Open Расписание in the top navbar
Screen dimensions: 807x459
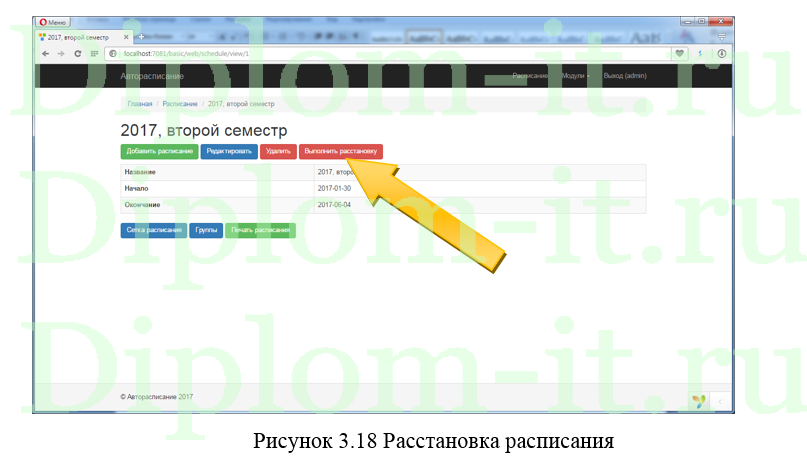point(530,76)
